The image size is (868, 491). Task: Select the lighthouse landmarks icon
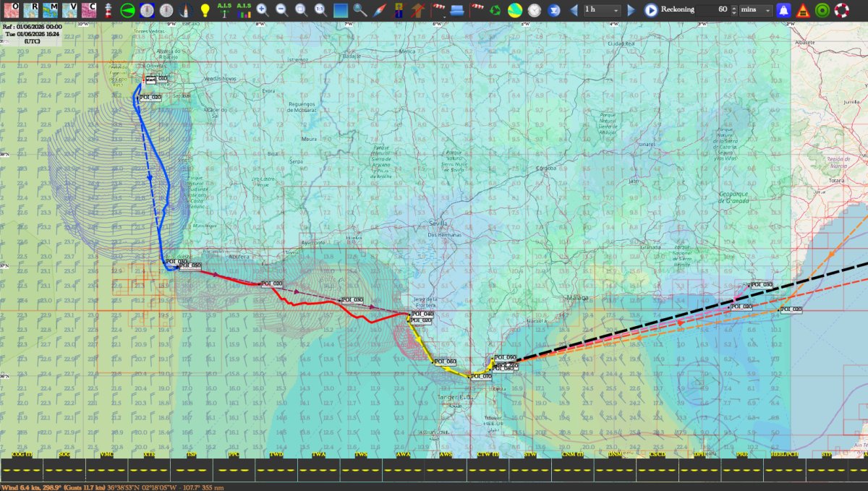[x=108, y=9]
